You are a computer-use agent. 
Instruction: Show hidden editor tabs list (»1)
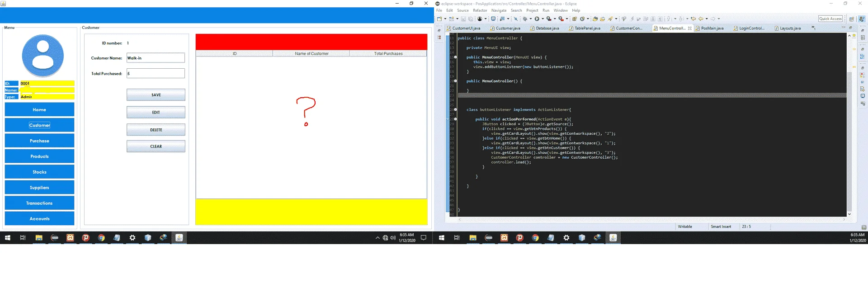813,28
